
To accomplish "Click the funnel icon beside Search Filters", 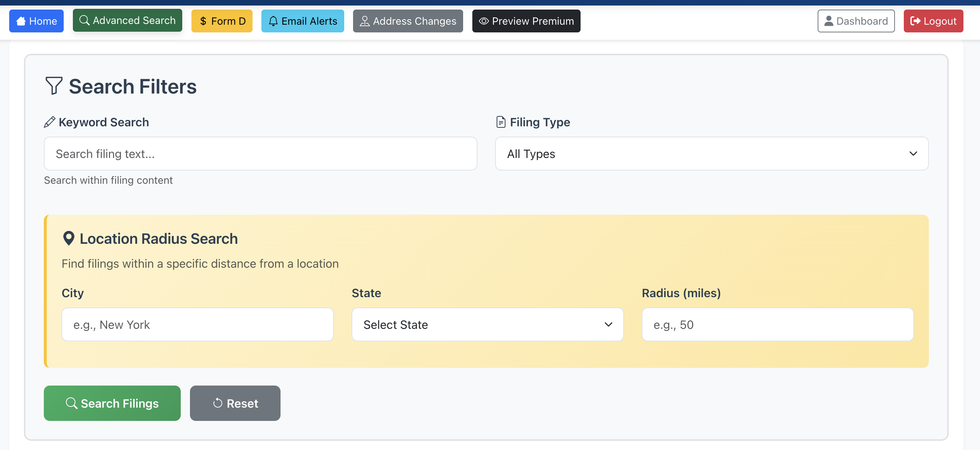I will click(x=54, y=86).
